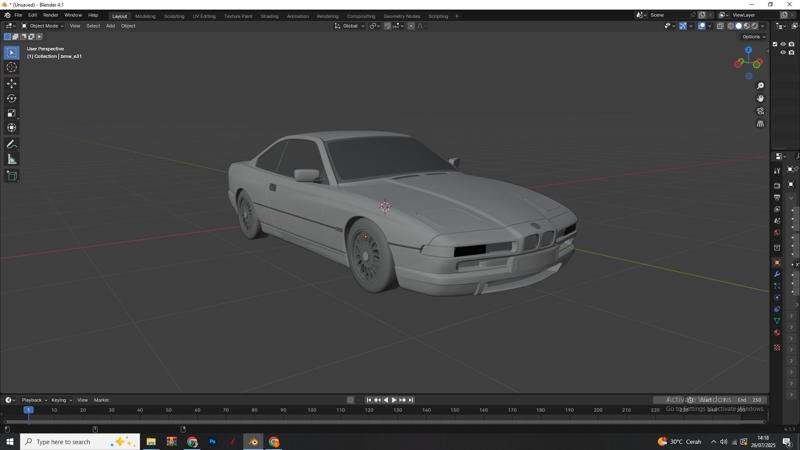The image size is (800, 450).
Task: Select the Annotate tool
Action: tap(12, 144)
